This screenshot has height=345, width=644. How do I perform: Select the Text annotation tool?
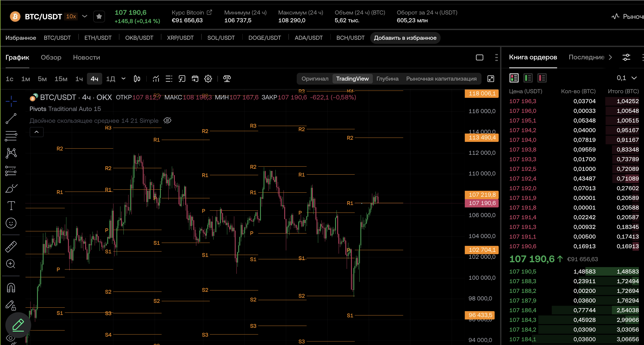click(x=11, y=206)
